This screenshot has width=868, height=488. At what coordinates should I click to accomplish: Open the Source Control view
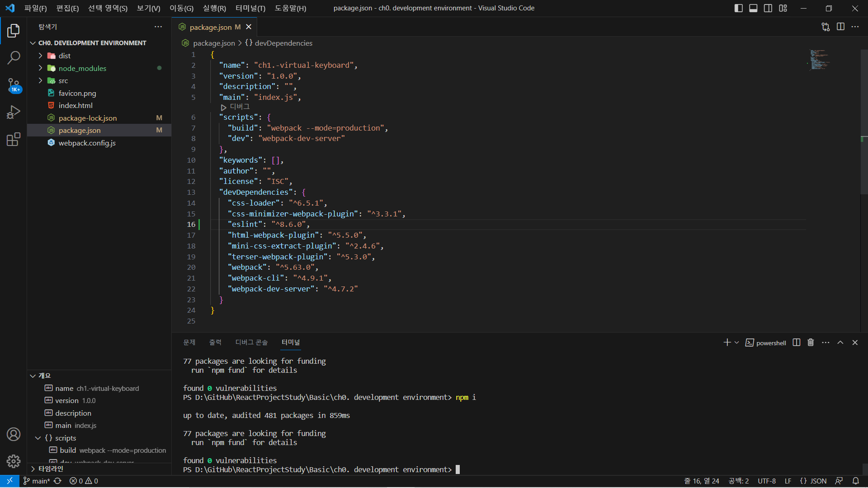(x=14, y=85)
